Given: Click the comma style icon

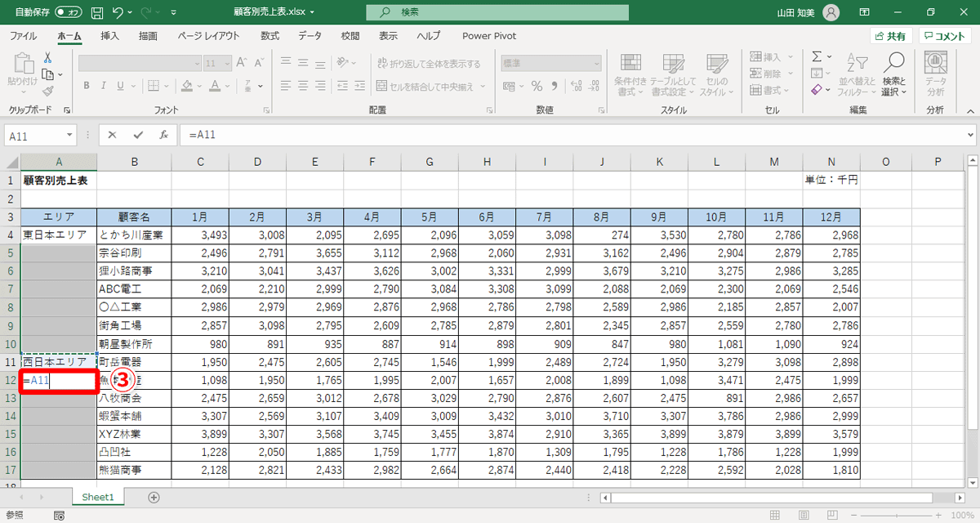Looking at the screenshot, I should pos(554,86).
